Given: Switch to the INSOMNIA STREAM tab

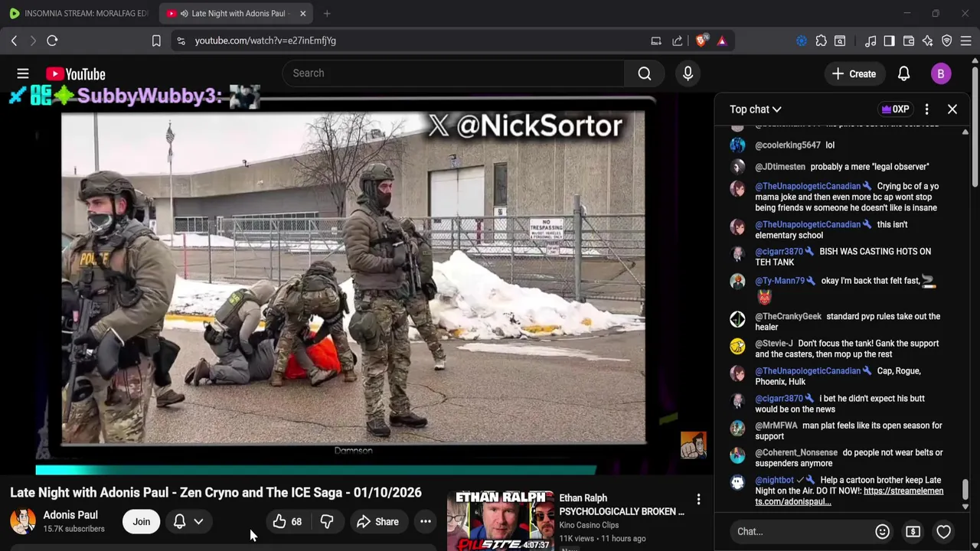Looking at the screenshot, I should click(x=79, y=13).
